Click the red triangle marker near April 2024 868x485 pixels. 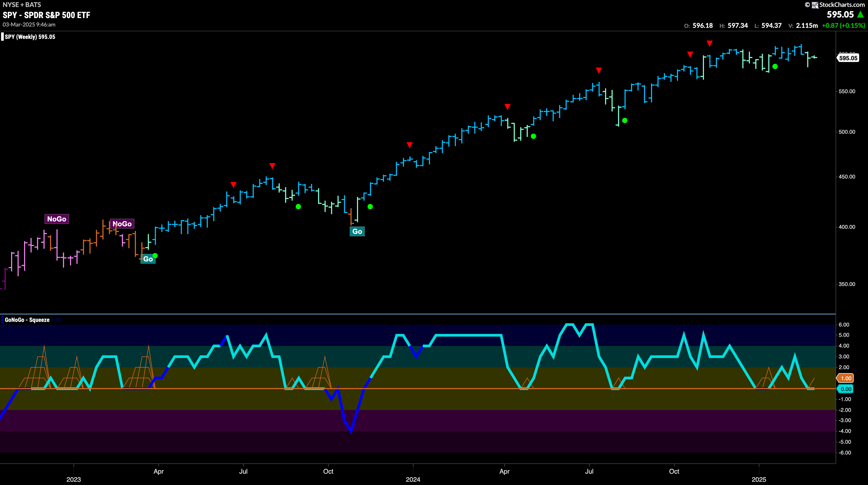508,107
